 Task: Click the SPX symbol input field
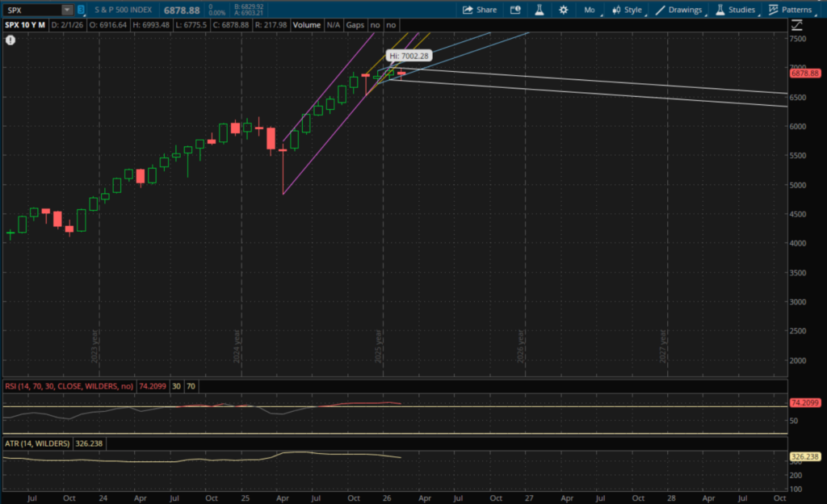click(x=32, y=10)
